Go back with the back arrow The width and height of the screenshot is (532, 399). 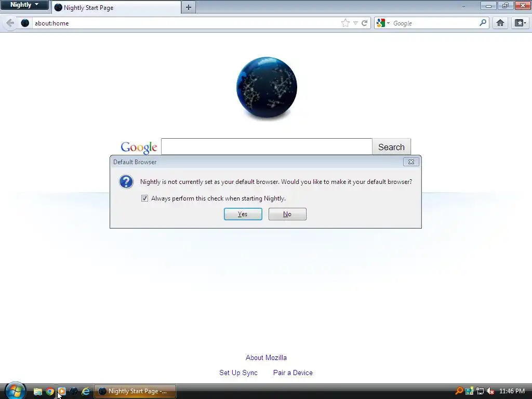pyautogui.click(x=10, y=23)
